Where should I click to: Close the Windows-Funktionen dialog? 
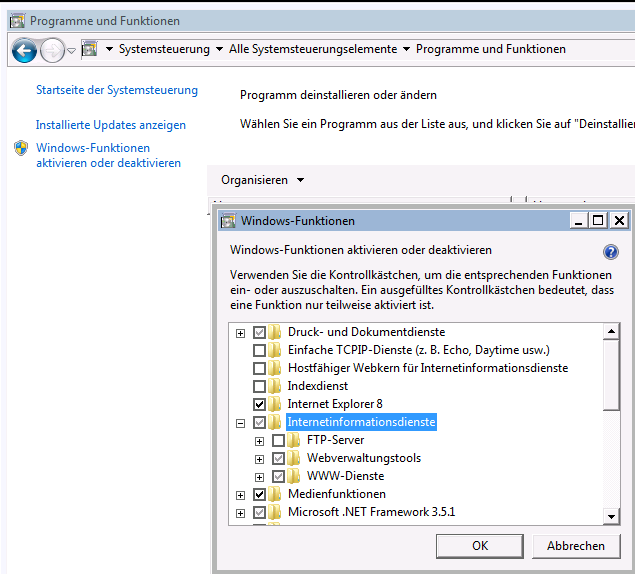coord(619,221)
